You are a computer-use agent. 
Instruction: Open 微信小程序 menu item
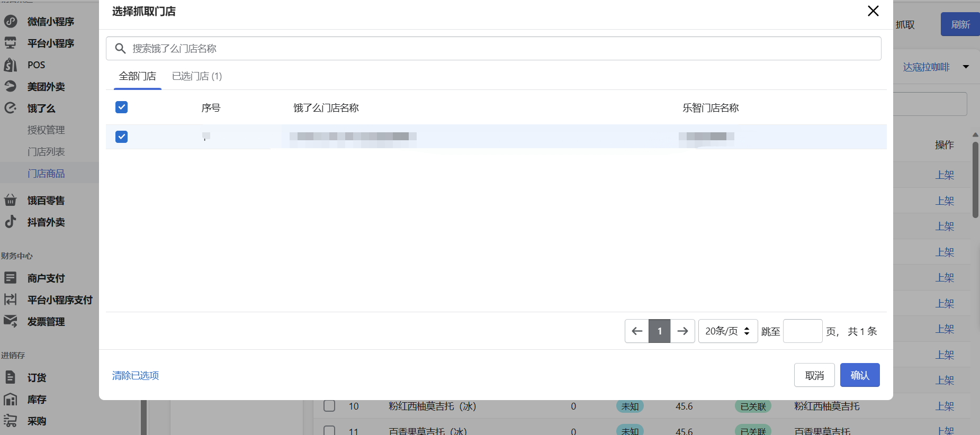pyautogui.click(x=51, y=22)
